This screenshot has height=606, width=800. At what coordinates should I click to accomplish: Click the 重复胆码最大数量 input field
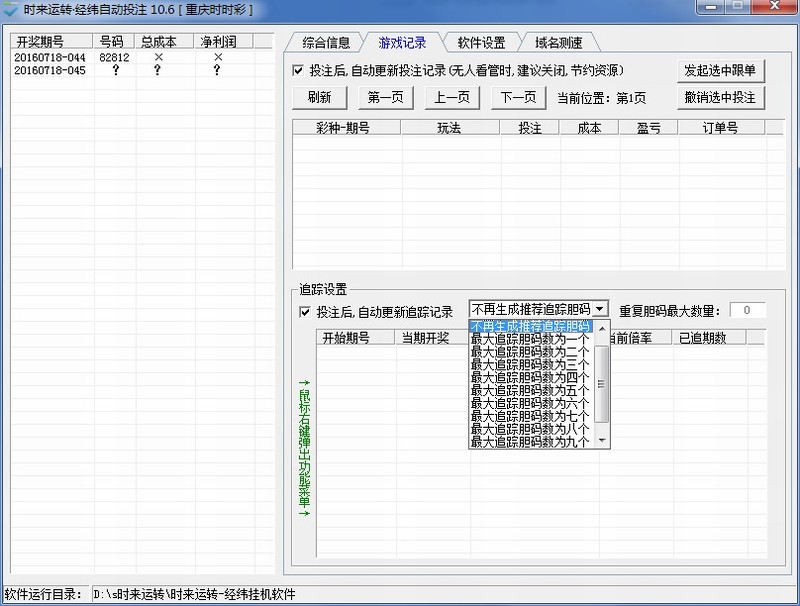click(x=747, y=311)
